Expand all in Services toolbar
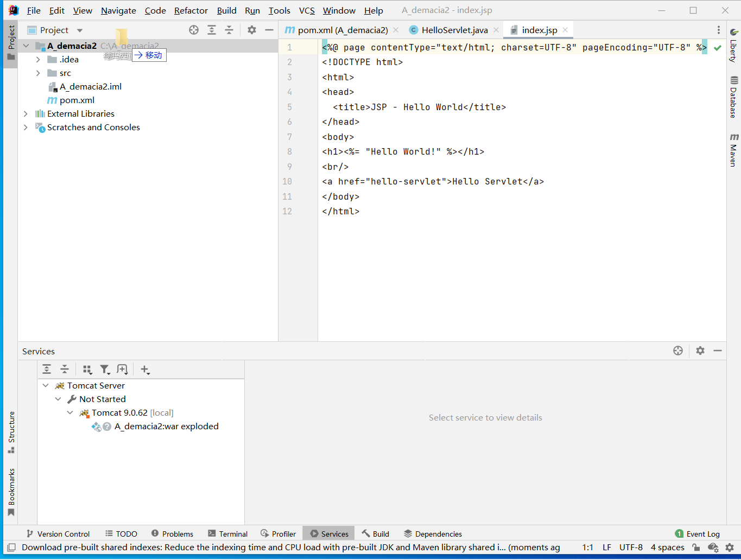This screenshot has height=560, width=741. tap(47, 370)
